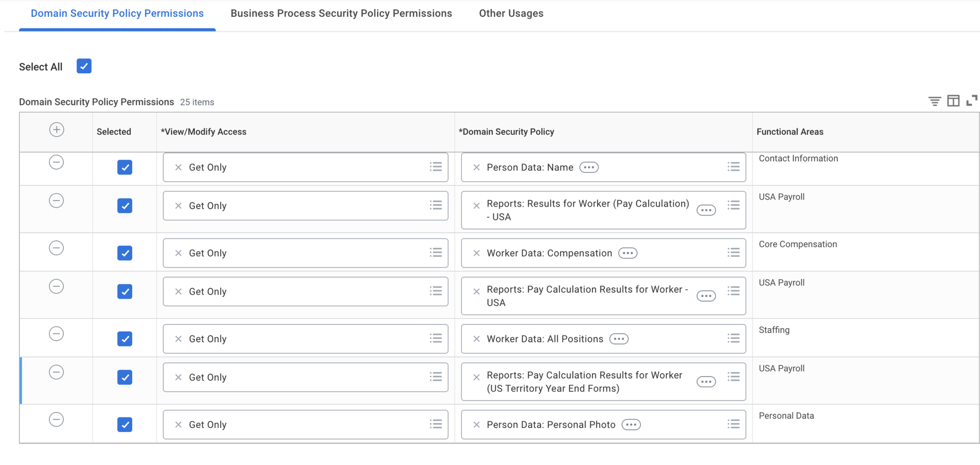Open access prompt list for Person Data: Name
The width and height of the screenshot is (980, 465).
pyautogui.click(x=436, y=167)
